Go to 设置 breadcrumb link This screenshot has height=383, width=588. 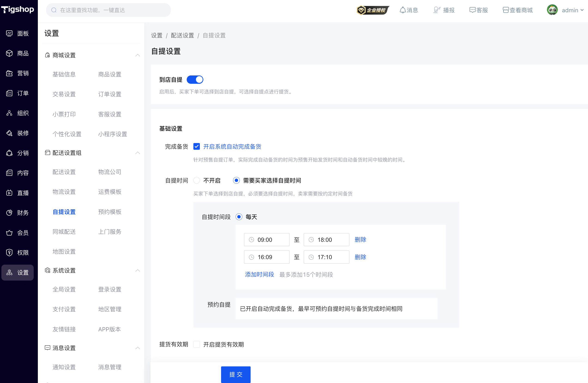pyautogui.click(x=157, y=36)
